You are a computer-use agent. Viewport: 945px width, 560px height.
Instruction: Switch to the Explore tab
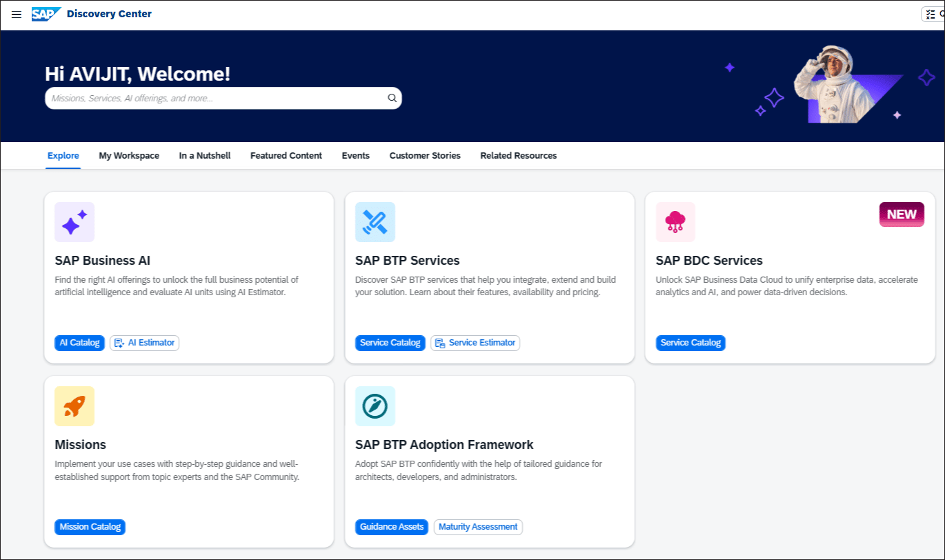pyautogui.click(x=63, y=156)
